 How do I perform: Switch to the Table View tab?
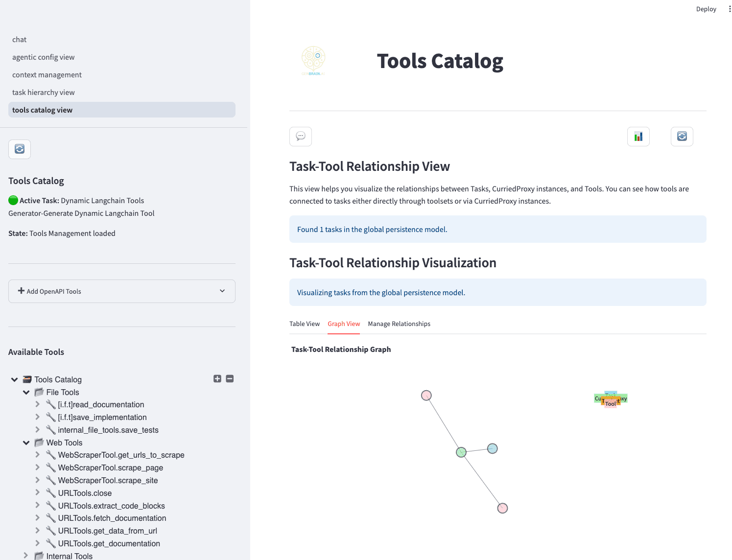[x=304, y=324]
